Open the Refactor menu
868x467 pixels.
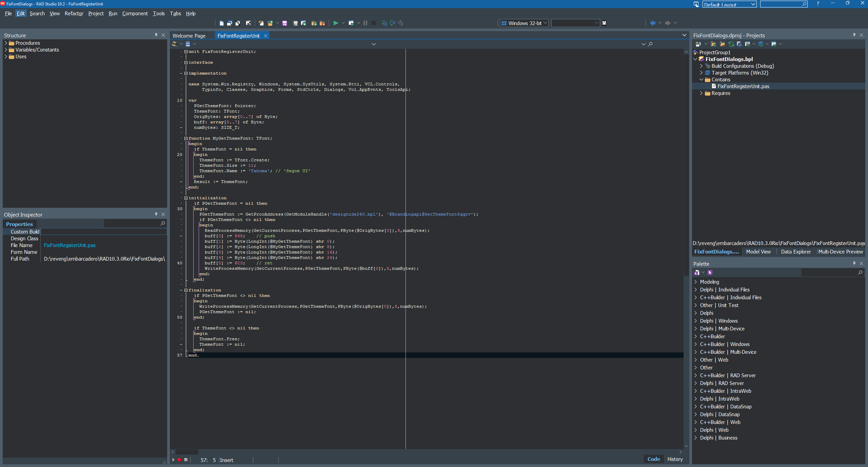[74, 14]
